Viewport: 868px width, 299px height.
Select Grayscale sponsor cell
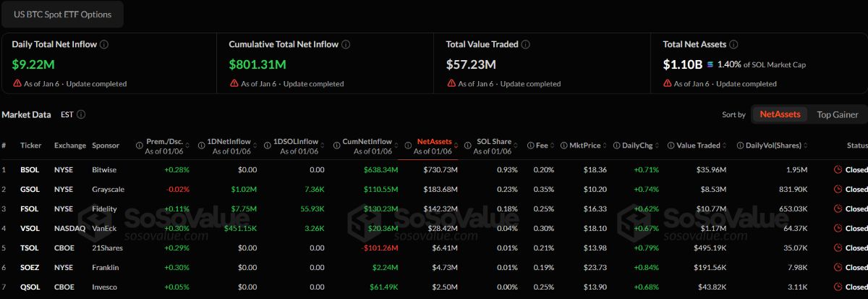tap(108, 189)
